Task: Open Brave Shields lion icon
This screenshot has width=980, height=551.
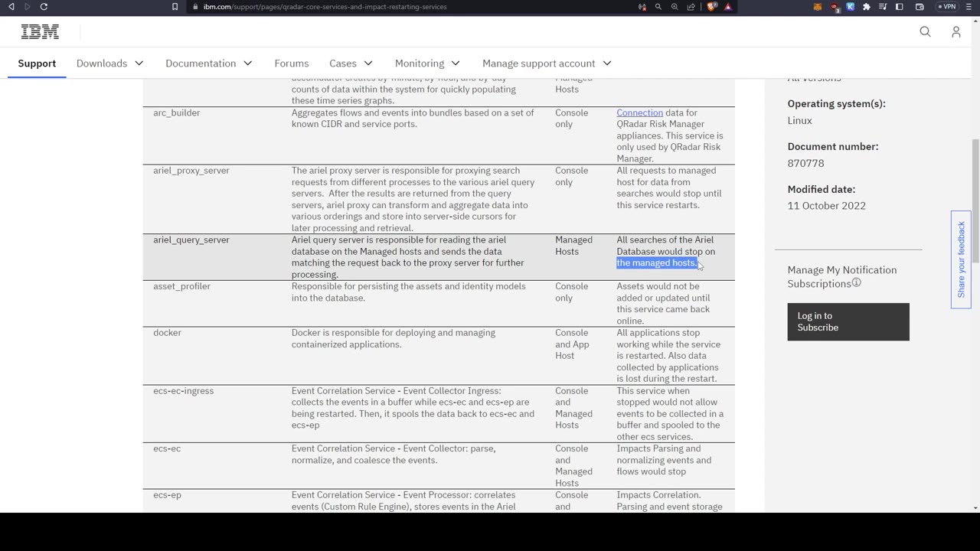Action: point(711,7)
